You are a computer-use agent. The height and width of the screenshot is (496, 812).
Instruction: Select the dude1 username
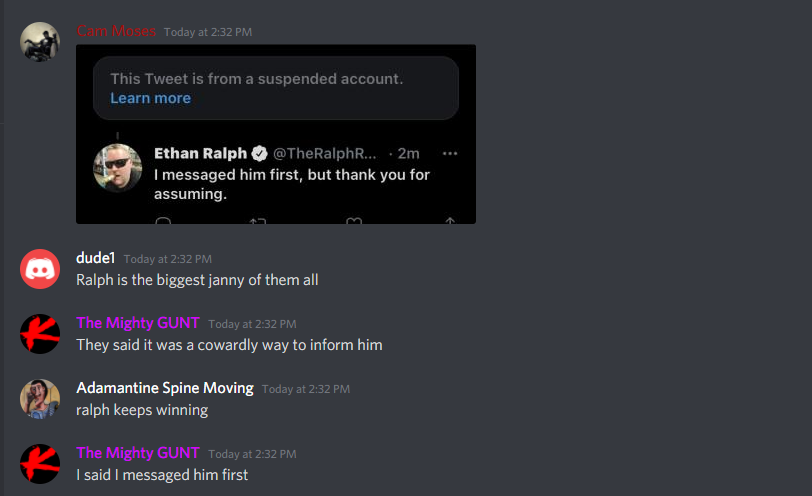pos(95,258)
